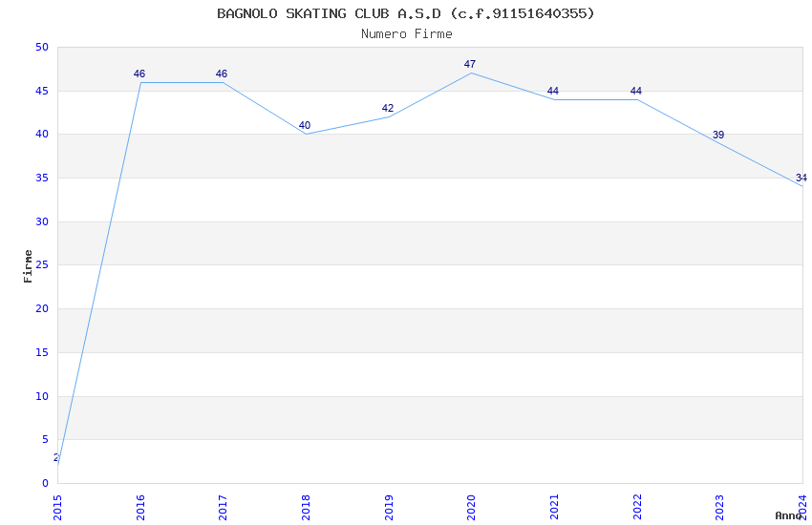Click the 2019 year label

point(389,508)
